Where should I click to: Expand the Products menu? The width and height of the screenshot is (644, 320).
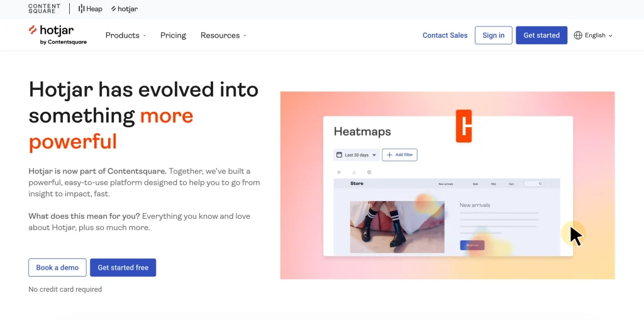point(125,35)
